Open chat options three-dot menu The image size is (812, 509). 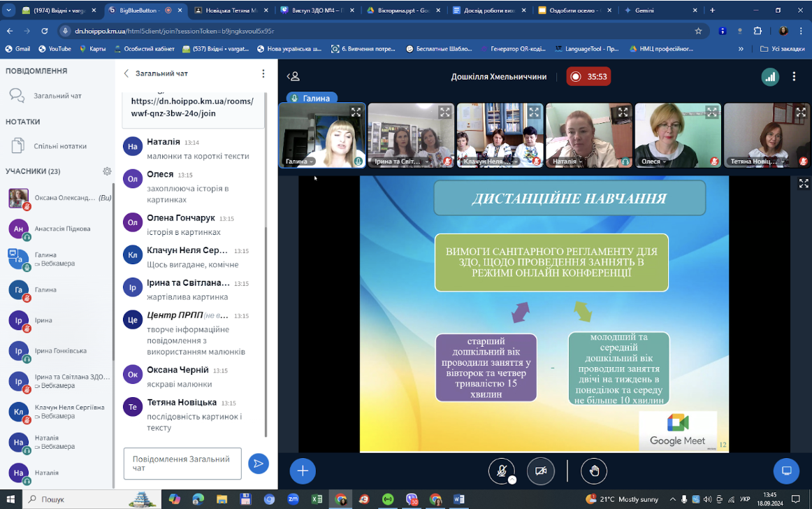(x=263, y=73)
